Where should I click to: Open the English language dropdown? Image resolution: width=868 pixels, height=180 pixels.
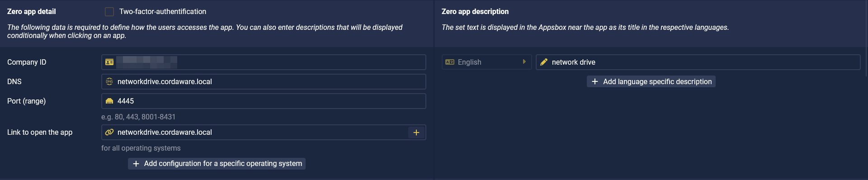(486, 62)
